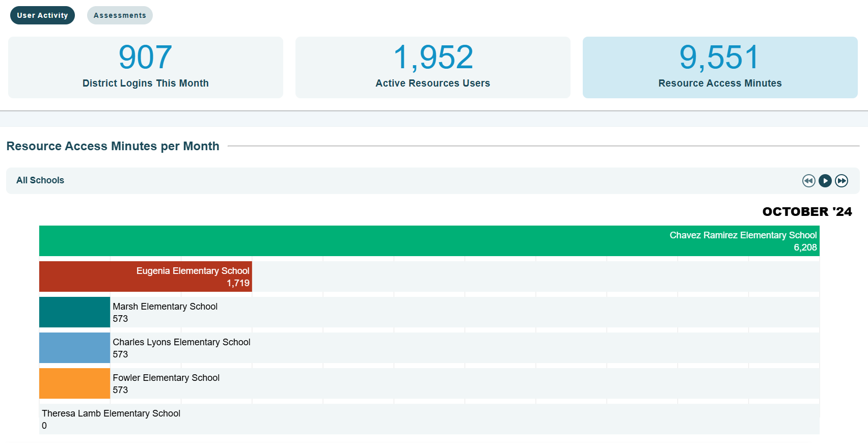The width and height of the screenshot is (868, 443).
Task: Play the monthly chart animation
Action: coord(825,181)
